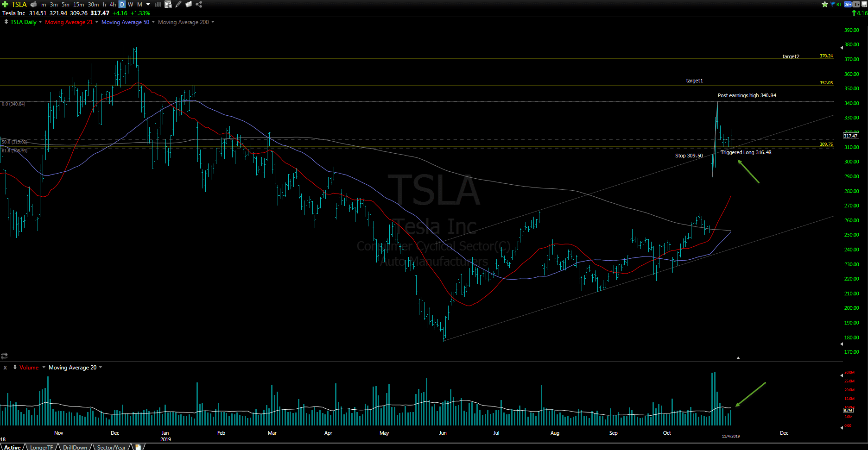Click the Moving Average 20 label
The height and width of the screenshot is (450, 868).
click(x=72, y=368)
